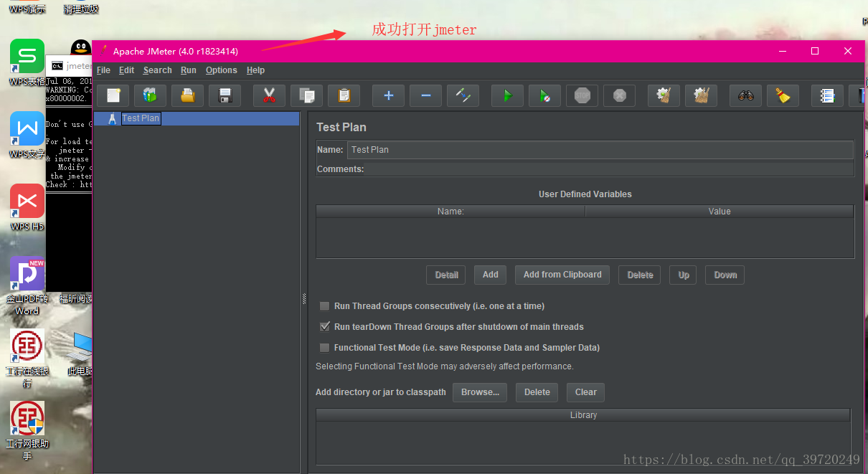Open the Run menu
The image size is (868, 474).
tap(189, 70)
